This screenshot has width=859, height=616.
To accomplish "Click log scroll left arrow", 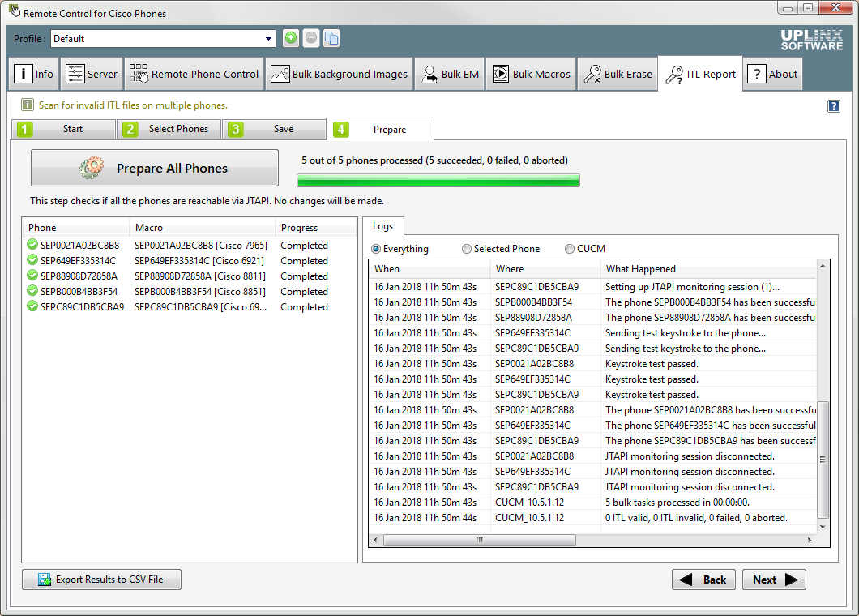I will click(x=375, y=541).
